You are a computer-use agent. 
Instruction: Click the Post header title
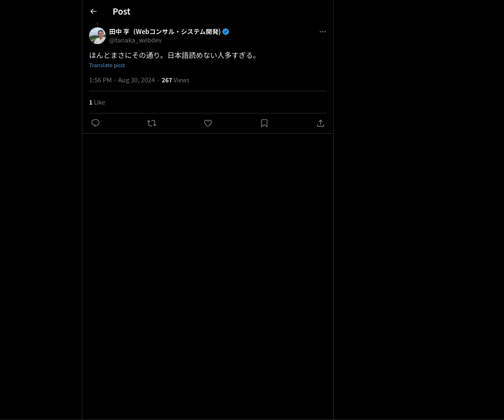pyautogui.click(x=121, y=11)
